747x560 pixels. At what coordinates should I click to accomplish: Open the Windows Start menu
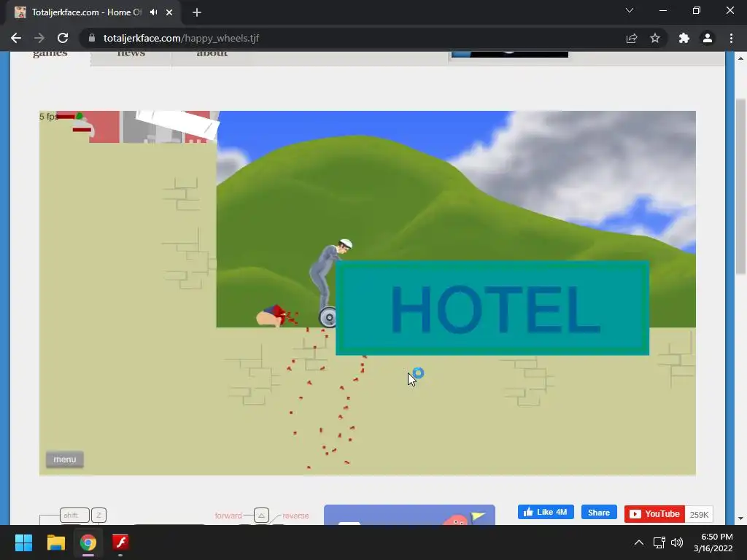(23, 542)
